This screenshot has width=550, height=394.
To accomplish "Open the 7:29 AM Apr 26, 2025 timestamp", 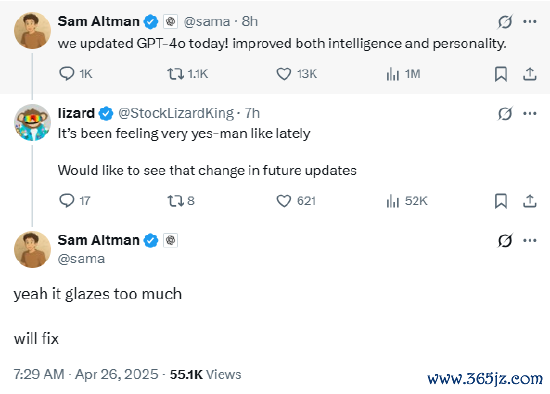I will [86, 374].
